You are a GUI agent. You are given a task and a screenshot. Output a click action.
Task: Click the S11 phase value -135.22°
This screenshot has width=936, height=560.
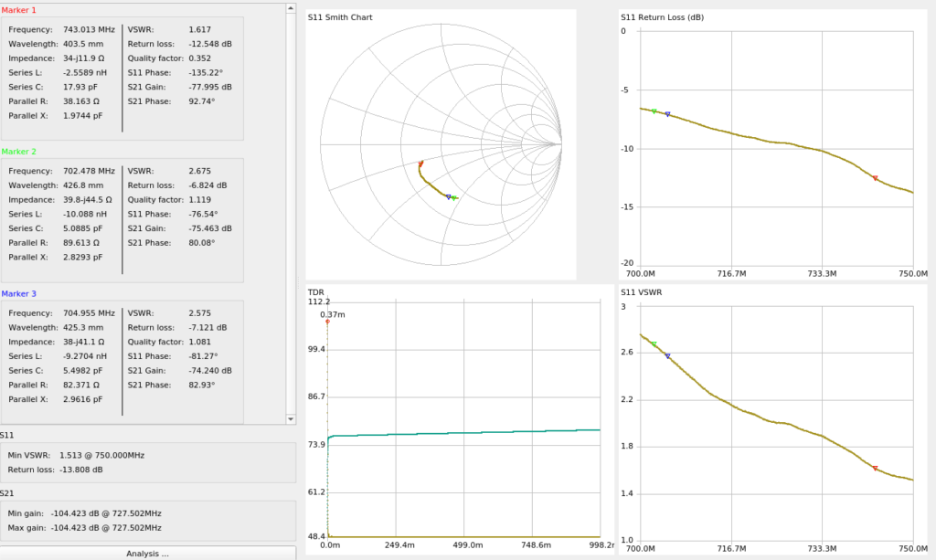pyautogui.click(x=206, y=73)
